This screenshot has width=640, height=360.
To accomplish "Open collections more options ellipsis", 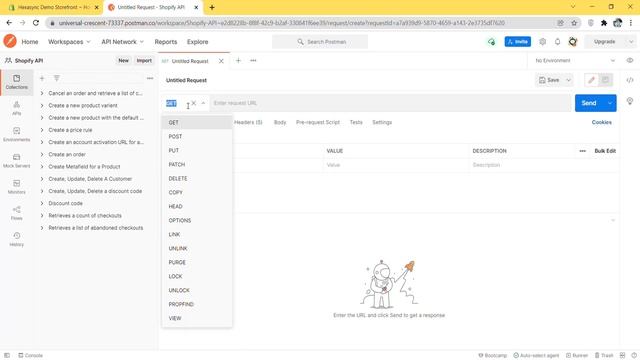I will pyautogui.click(x=150, y=78).
